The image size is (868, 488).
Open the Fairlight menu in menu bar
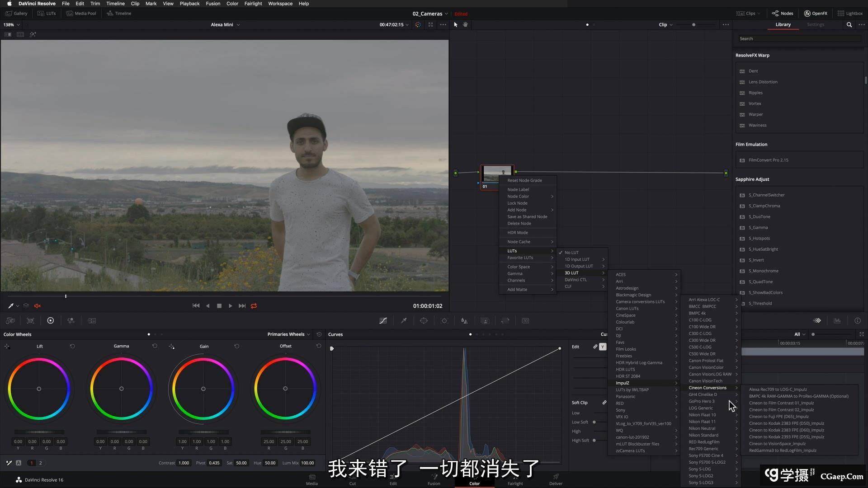(253, 4)
